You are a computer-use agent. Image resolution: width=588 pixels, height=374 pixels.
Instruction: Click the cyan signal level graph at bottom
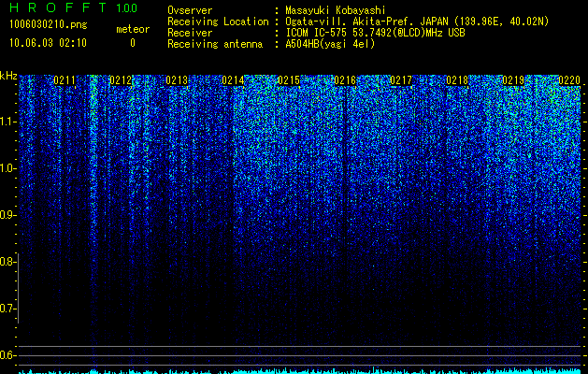(x=300, y=370)
